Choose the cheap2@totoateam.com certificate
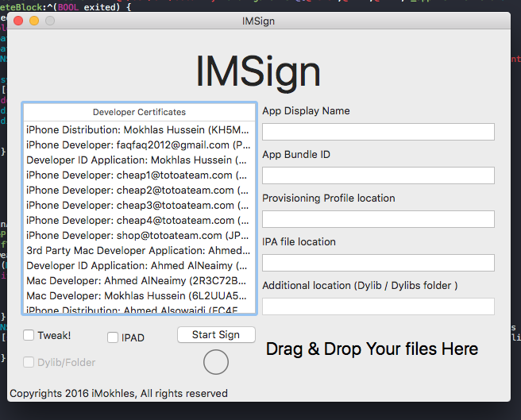Image resolution: width=521 pixels, height=420 pixels. pos(139,190)
